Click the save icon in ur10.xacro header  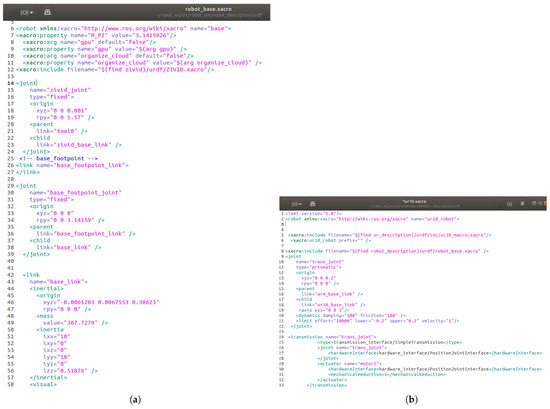[509, 204]
